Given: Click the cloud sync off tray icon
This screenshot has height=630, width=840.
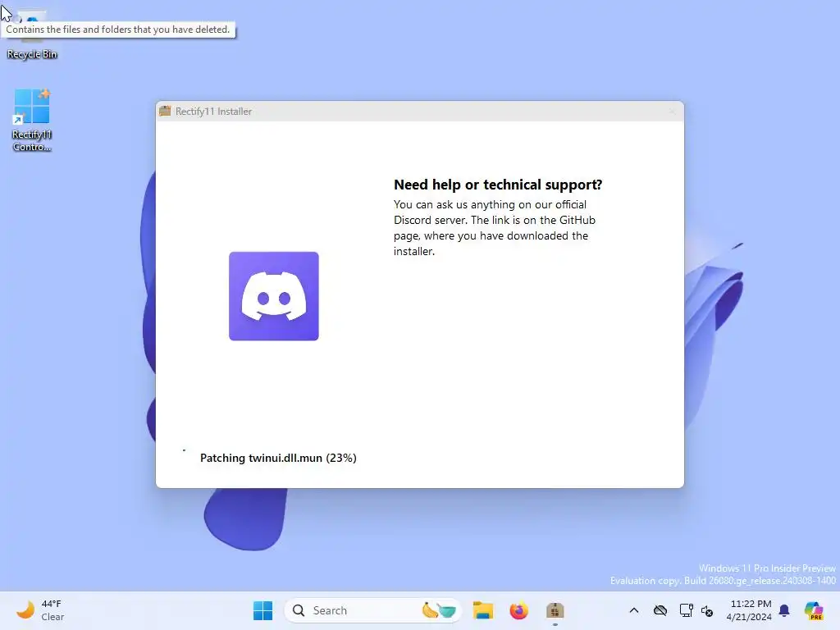Looking at the screenshot, I should pyautogui.click(x=660, y=610).
